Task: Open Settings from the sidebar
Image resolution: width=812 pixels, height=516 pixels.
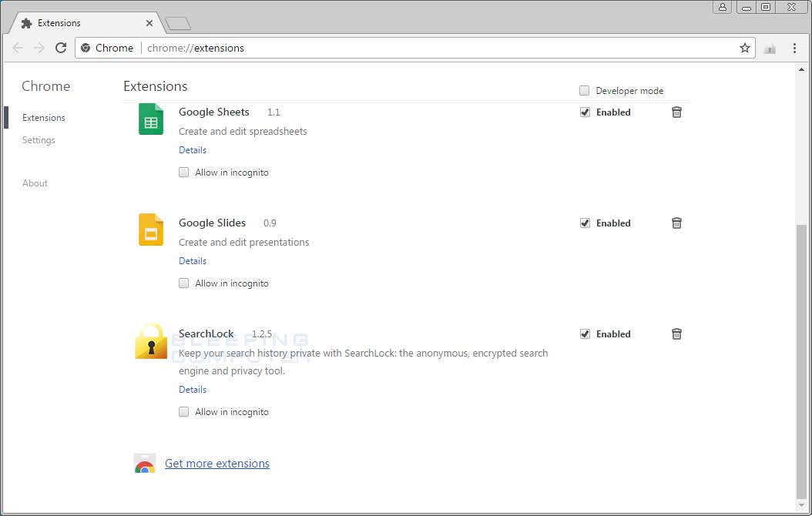Action: coord(39,140)
